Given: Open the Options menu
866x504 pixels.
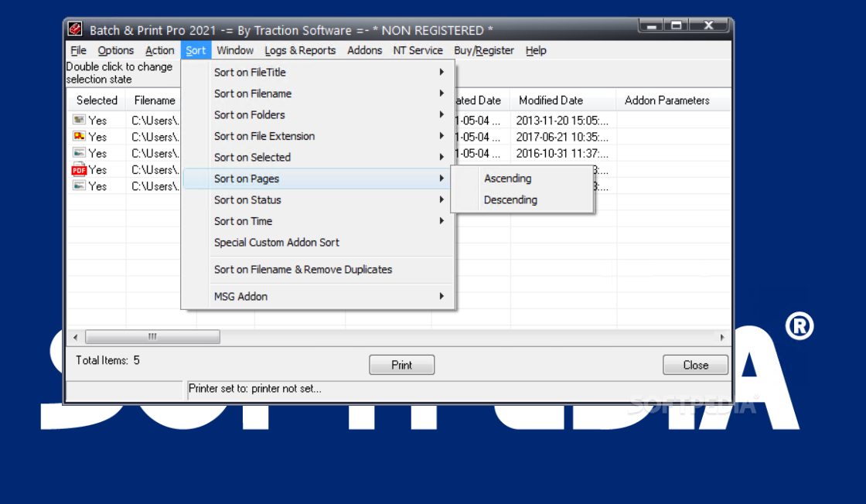Looking at the screenshot, I should 116,50.
